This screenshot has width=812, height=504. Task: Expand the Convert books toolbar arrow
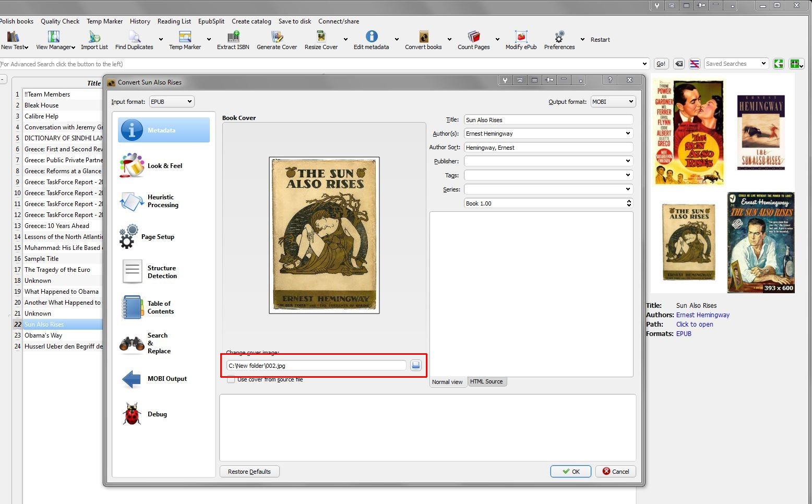449,39
